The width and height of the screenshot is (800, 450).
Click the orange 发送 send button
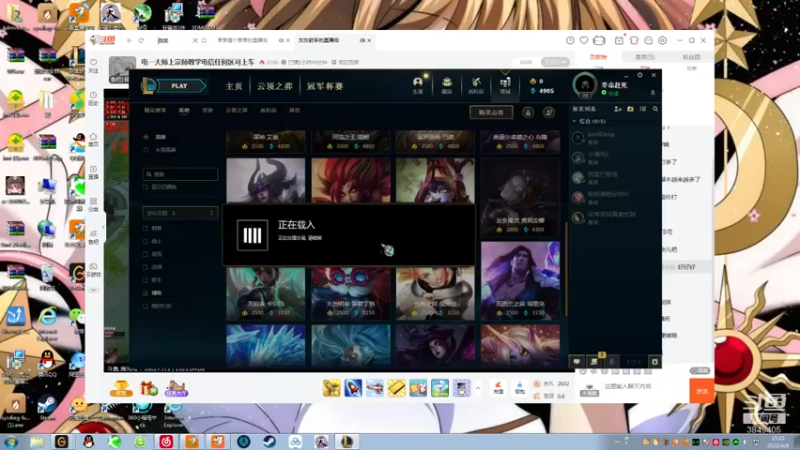click(702, 391)
